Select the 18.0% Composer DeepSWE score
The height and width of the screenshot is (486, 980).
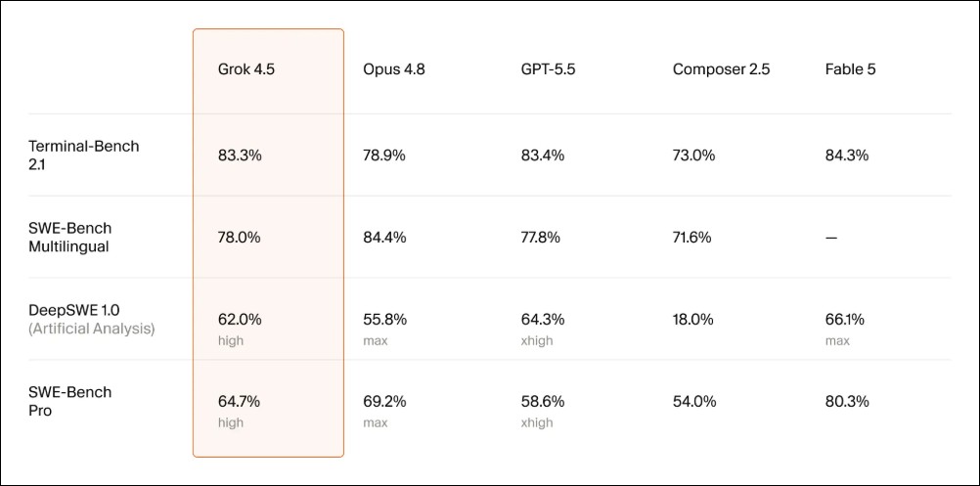693,320
